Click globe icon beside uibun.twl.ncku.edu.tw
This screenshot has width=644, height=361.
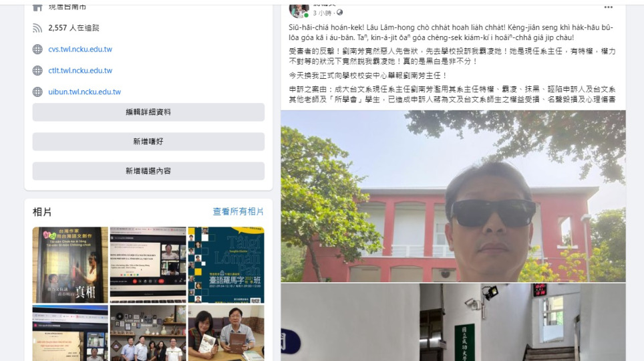click(37, 92)
